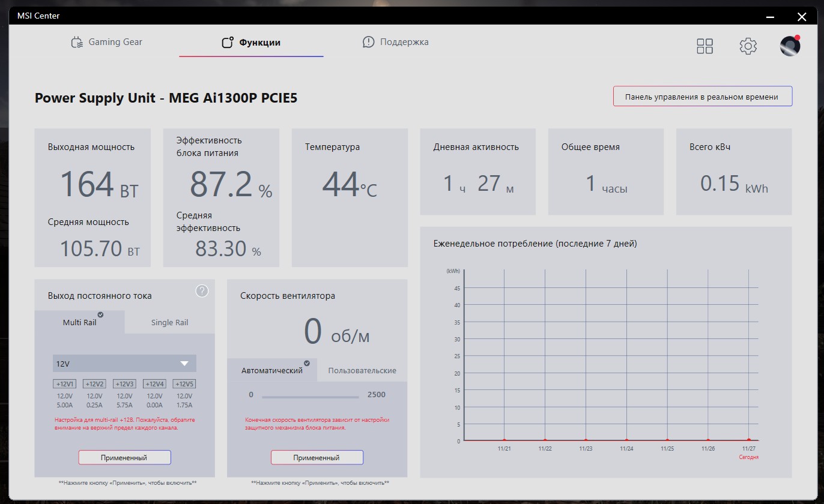
Task: Open MSI Center settings gear
Action: point(748,46)
